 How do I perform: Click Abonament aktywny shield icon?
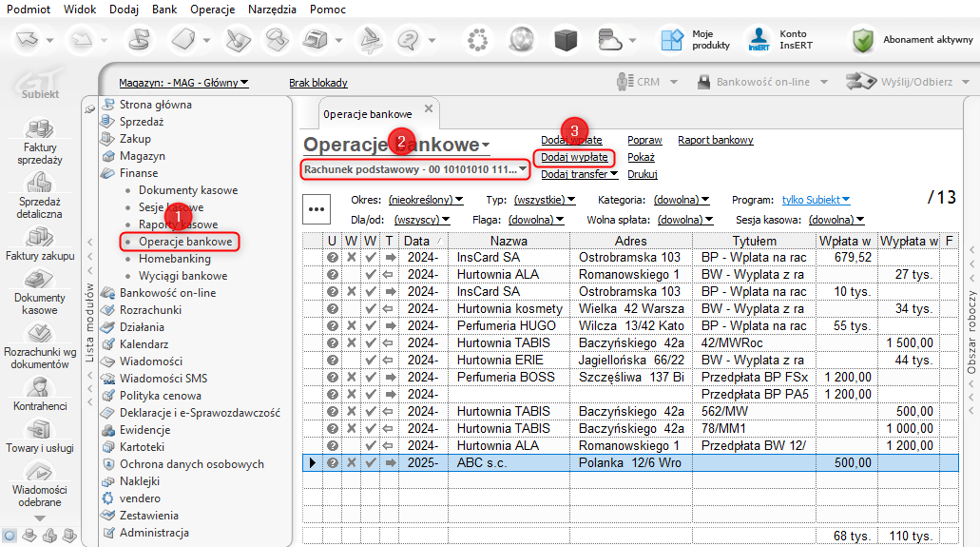[862, 40]
